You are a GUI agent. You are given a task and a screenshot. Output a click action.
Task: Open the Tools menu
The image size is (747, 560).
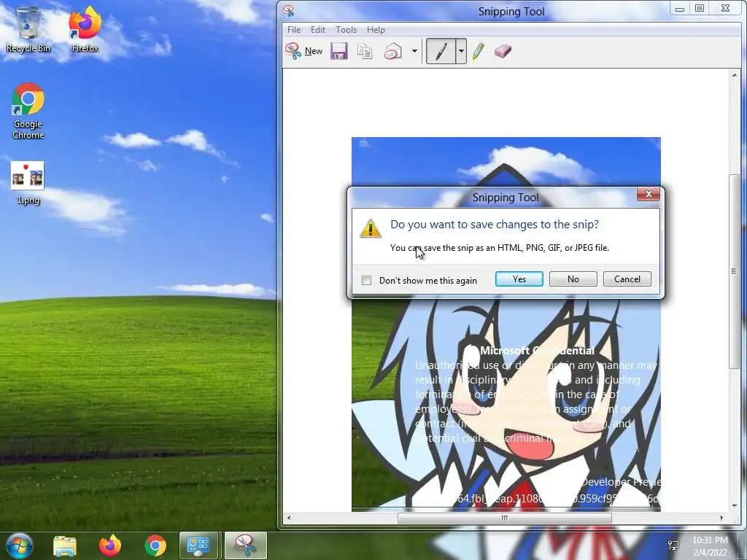pyautogui.click(x=346, y=29)
